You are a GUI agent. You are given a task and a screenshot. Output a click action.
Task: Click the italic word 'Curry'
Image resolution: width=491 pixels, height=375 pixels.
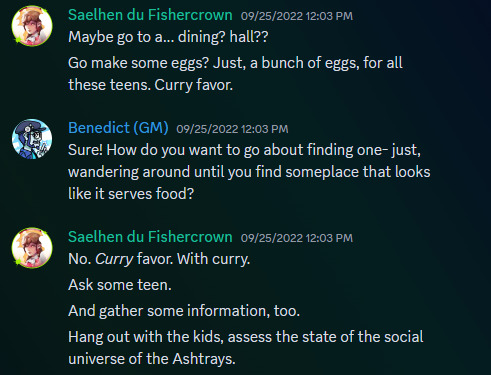114,259
